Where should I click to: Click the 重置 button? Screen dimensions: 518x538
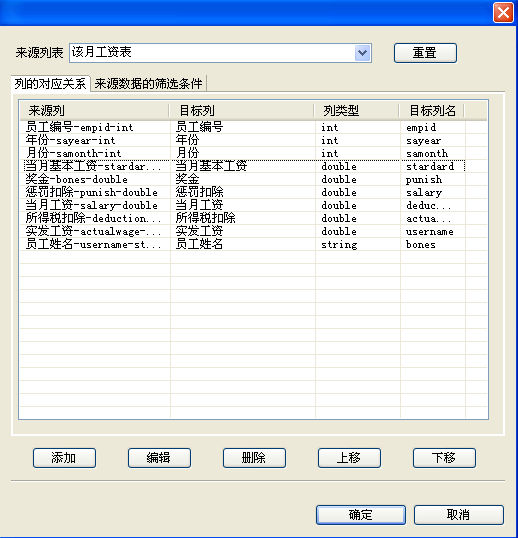coord(425,53)
